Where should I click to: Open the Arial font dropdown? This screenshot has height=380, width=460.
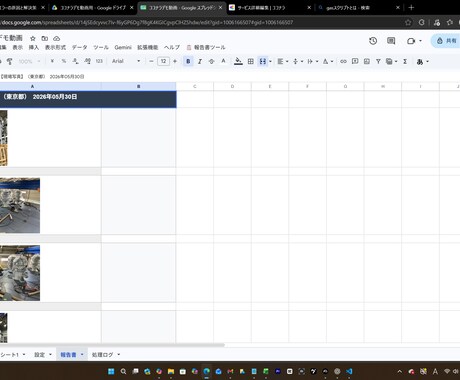point(126,61)
